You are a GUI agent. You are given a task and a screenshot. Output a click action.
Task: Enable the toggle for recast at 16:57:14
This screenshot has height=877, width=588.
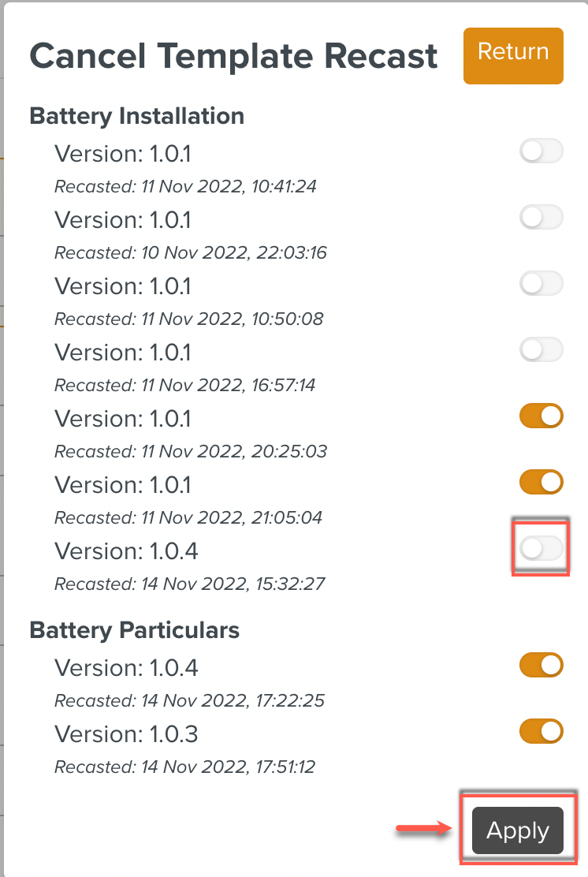(x=541, y=350)
